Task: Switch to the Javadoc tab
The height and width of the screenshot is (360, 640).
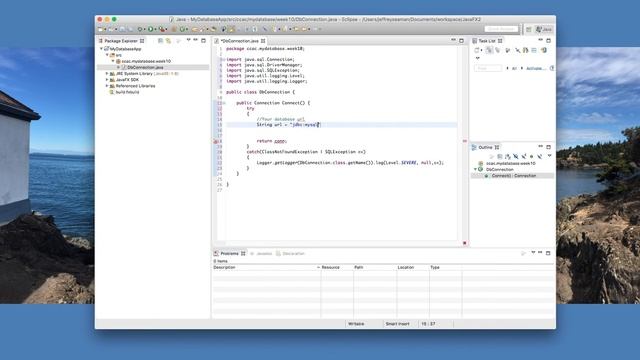Action: (x=261, y=253)
